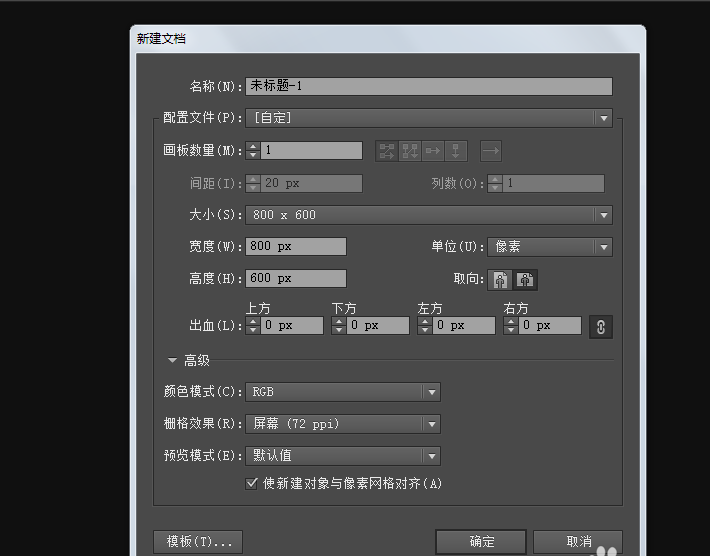Screen dimensions: 710x556
Task: Open the 大小 size dropdown showing 800 x 600
Action: pos(428,215)
